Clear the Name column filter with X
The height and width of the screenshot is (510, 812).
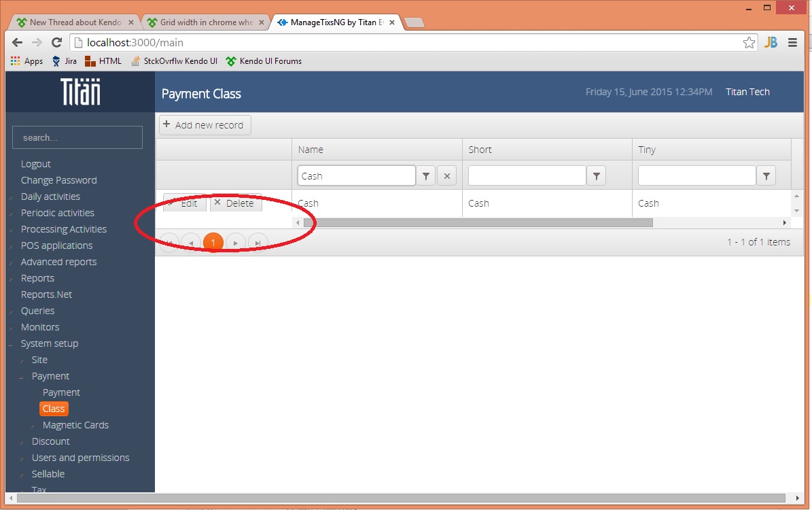447,175
